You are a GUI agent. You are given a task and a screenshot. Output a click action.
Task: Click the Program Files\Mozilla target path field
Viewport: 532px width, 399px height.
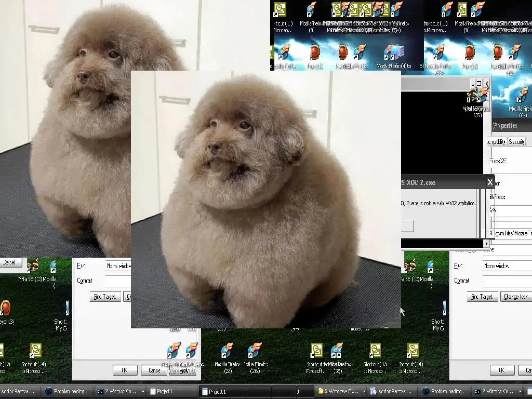click(510, 233)
